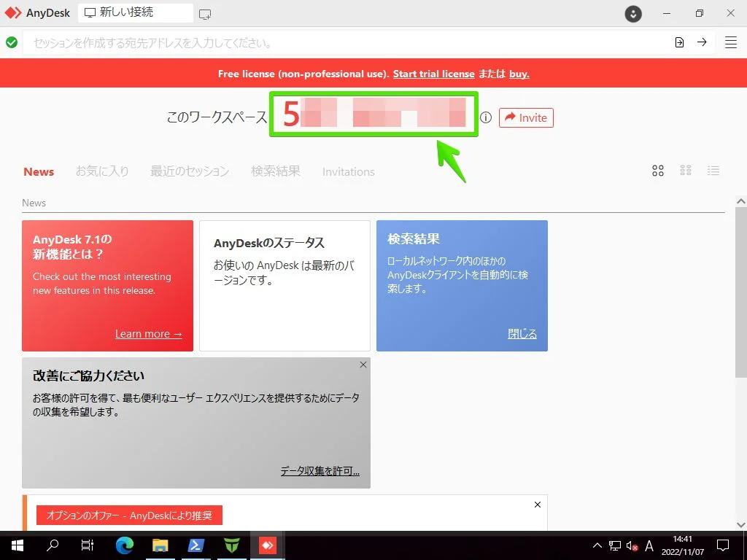
Task: Click Learn more link on AnyDesk 7.1 card
Action: tap(149, 334)
